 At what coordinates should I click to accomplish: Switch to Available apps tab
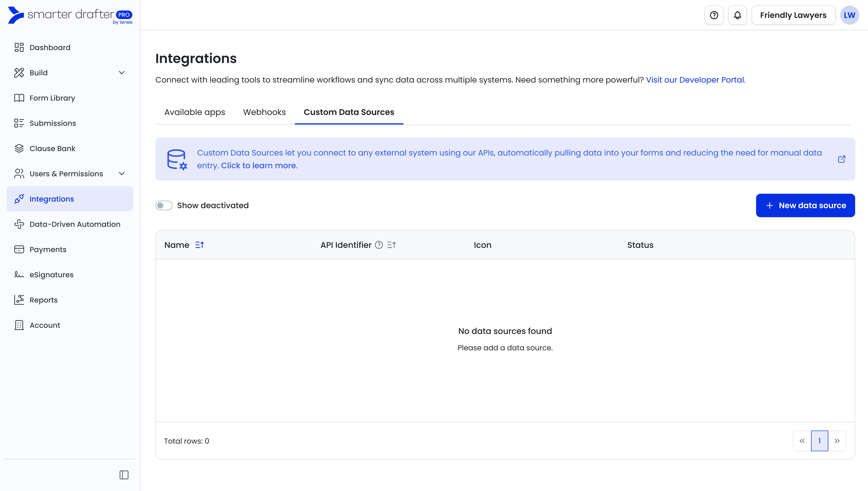pyautogui.click(x=194, y=112)
